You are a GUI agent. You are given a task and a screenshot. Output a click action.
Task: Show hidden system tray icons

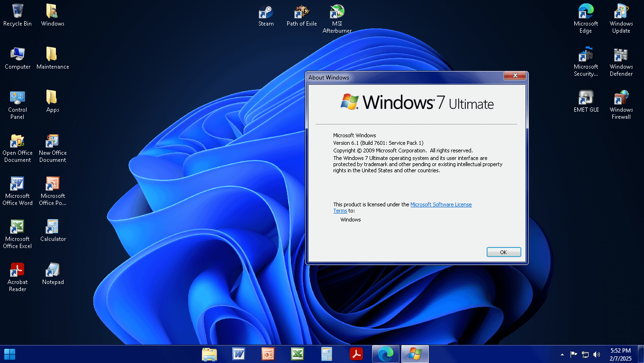pos(562,354)
